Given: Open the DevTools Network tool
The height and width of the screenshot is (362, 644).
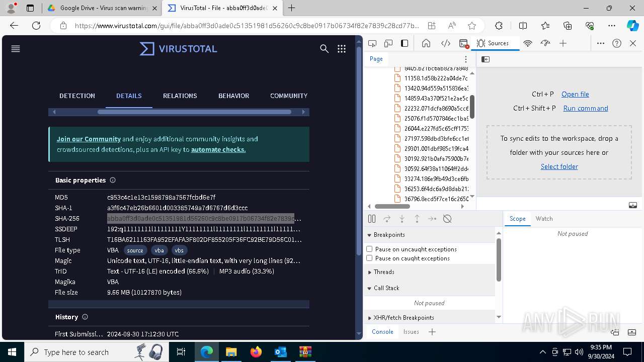Looking at the screenshot, I should click(528, 43).
